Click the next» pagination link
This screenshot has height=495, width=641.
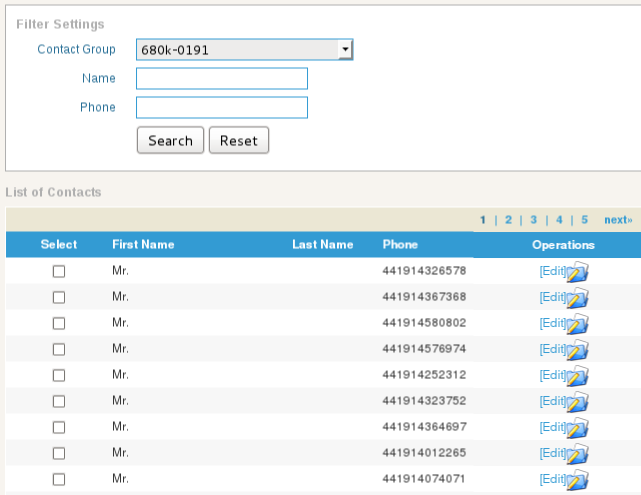(x=618, y=220)
